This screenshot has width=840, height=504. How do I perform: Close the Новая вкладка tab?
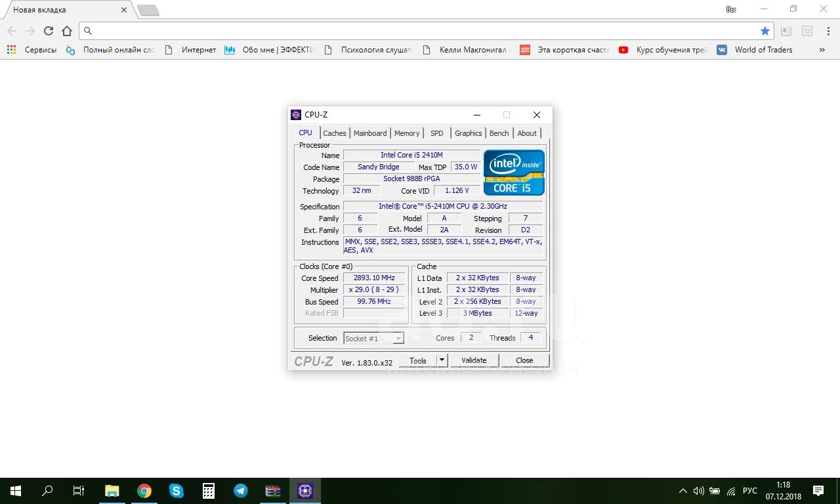[x=124, y=10]
